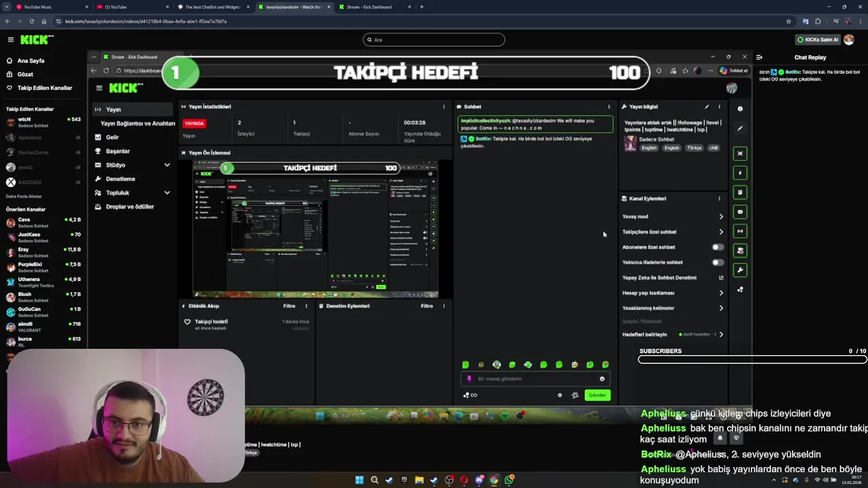Open Gözat in the outer Kick sidebar
The height and width of the screenshot is (488, 868).
[25, 75]
